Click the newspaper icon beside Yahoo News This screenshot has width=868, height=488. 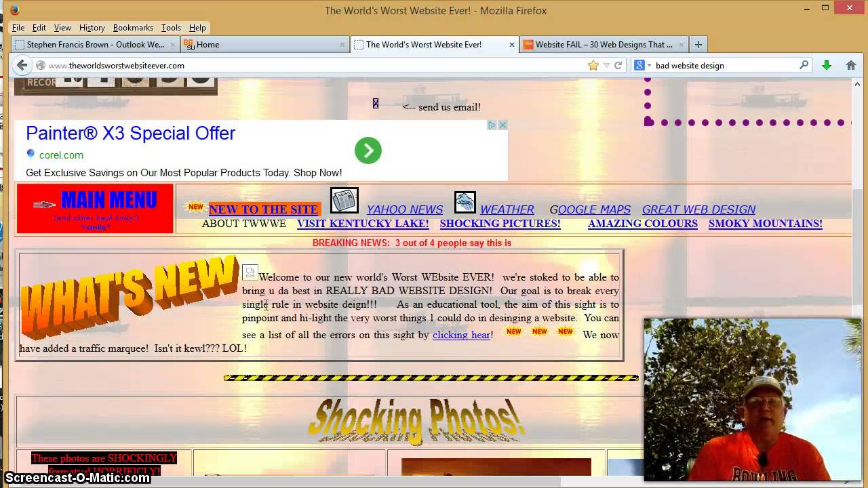click(344, 201)
